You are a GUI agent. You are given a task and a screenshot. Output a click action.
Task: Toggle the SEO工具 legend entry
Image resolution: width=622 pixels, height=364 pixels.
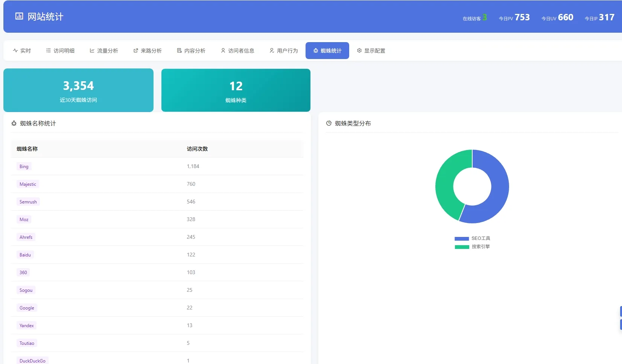tap(472, 238)
